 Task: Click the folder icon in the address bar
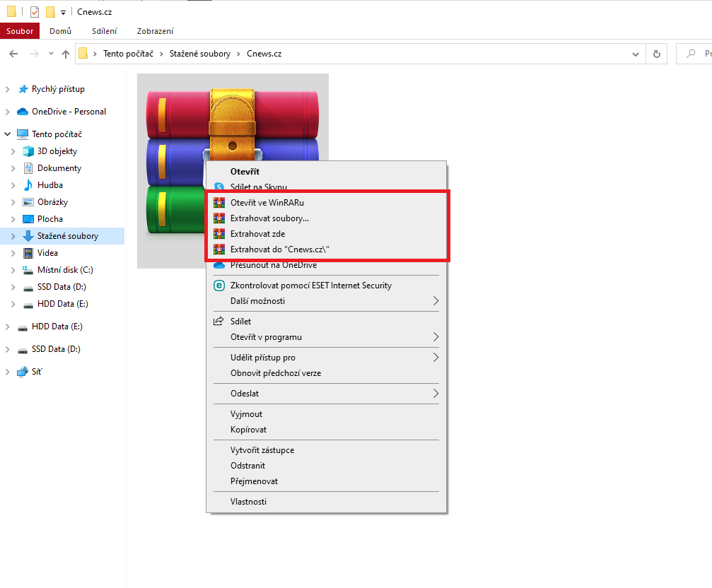[x=83, y=54]
